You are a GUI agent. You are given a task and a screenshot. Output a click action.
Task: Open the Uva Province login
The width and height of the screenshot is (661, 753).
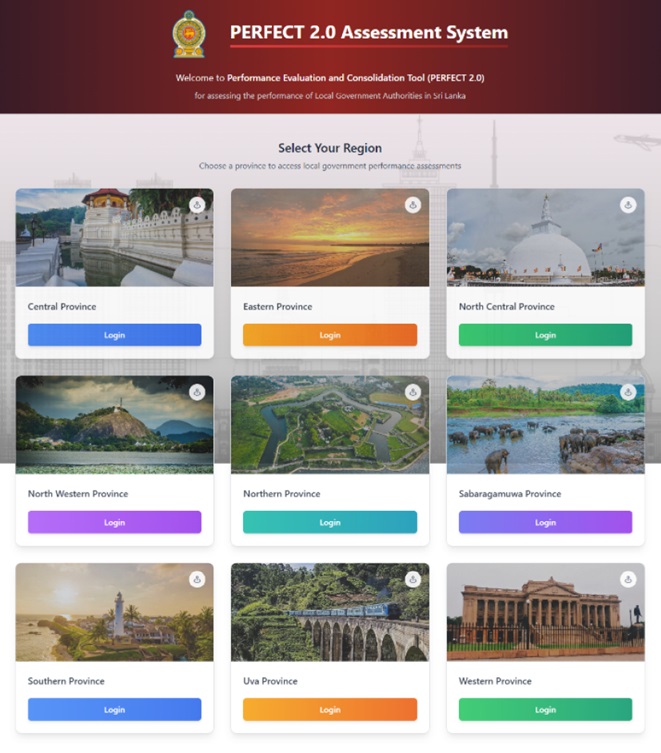[330, 709]
